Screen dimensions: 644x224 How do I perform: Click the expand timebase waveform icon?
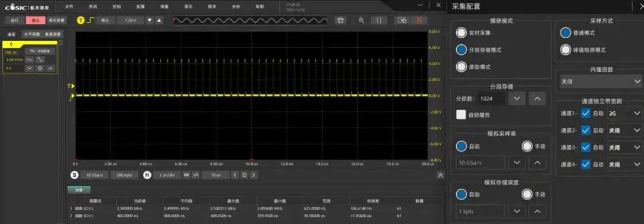click(196, 175)
